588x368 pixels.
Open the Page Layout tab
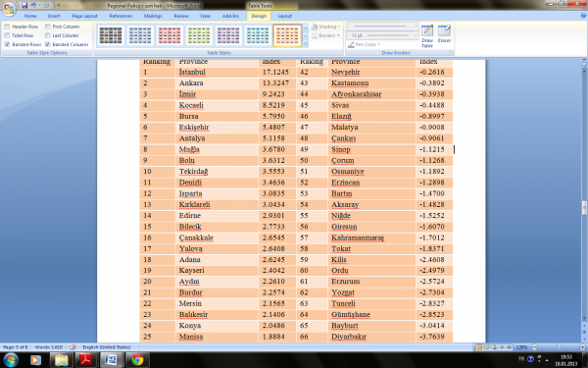[84, 16]
